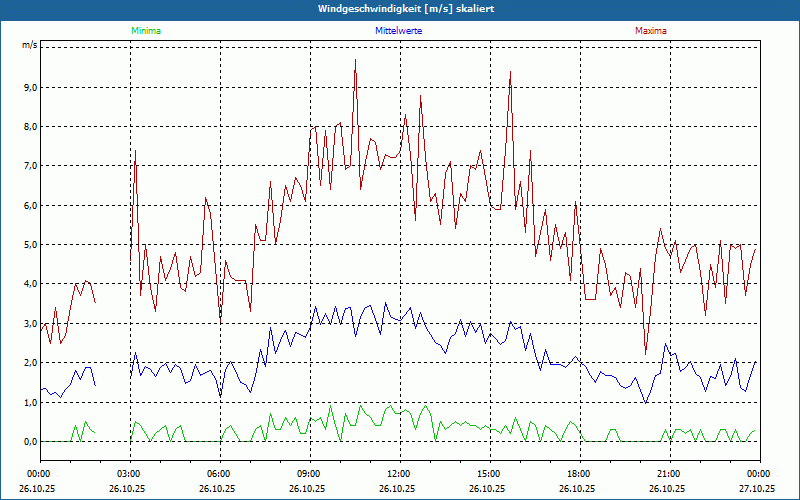800x500 pixels.
Task: Click the 15:00 time axis label
Action: (x=490, y=474)
